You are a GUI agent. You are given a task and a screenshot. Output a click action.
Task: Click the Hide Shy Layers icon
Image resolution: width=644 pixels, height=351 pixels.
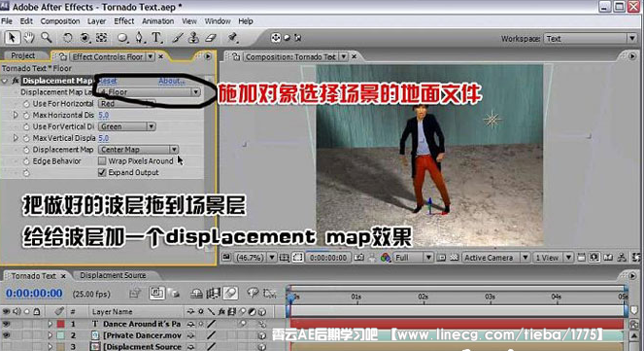(x=197, y=294)
